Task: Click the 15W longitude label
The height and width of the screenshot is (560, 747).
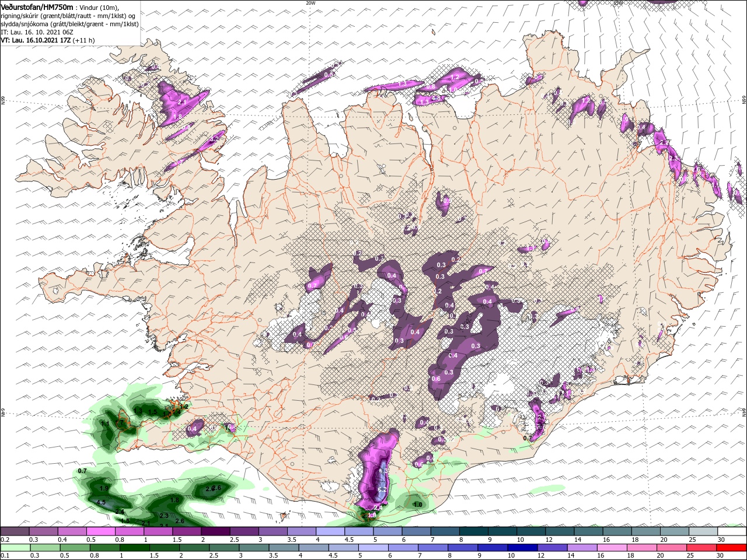Action: click(x=618, y=3)
